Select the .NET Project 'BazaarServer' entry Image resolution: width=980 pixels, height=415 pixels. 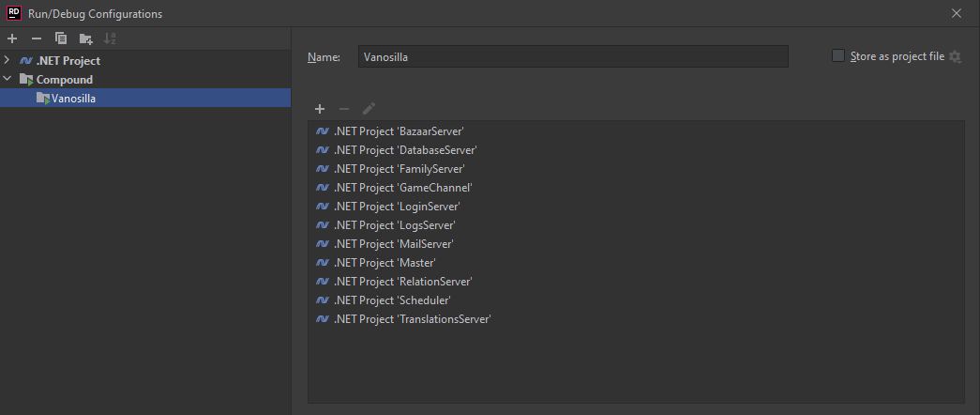pos(399,131)
